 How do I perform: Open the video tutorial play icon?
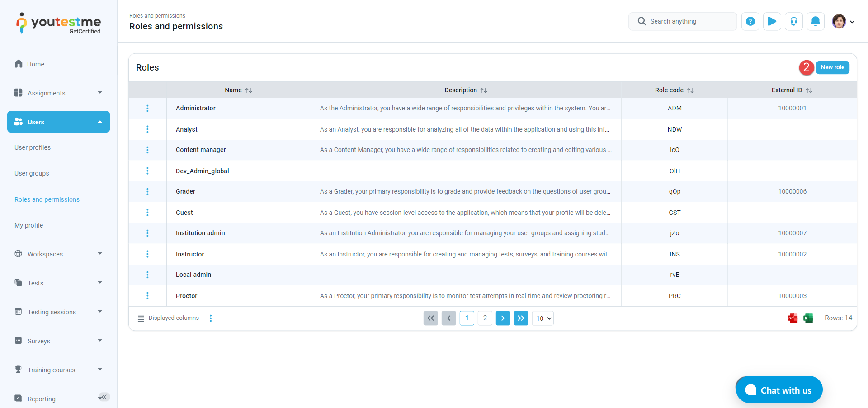[x=772, y=21]
